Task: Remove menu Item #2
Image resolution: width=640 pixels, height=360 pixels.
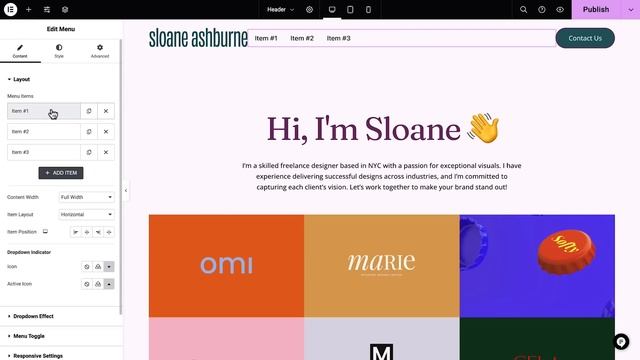Action: [x=106, y=131]
